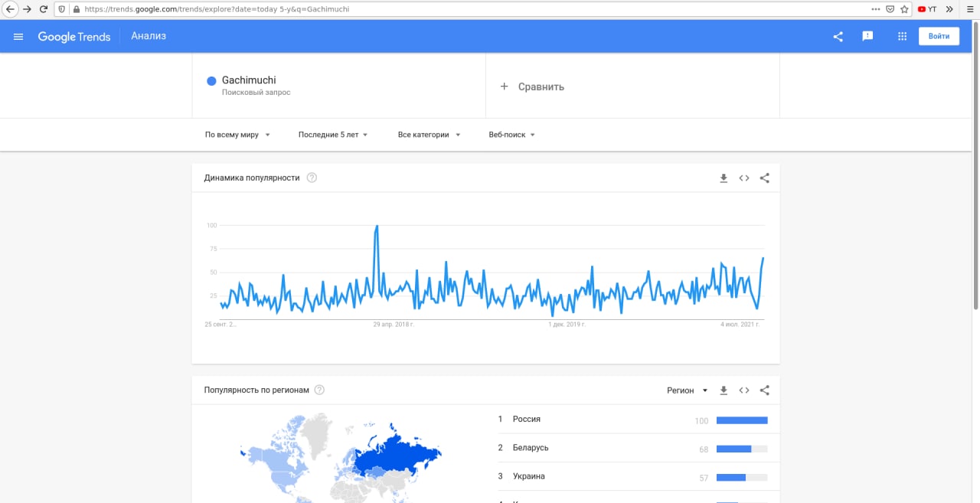Share the interest over time chart
Image resolution: width=980 pixels, height=503 pixels.
pyautogui.click(x=764, y=178)
